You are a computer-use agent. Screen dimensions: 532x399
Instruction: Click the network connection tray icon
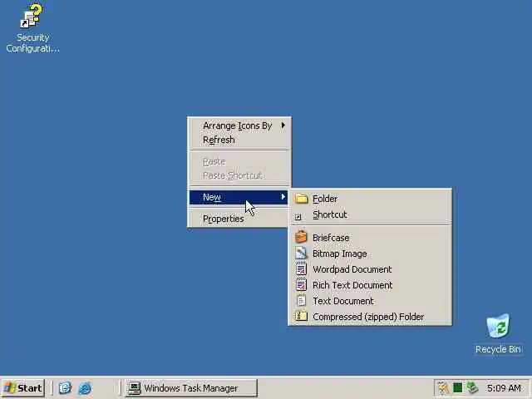pyautogui.click(x=472, y=388)
